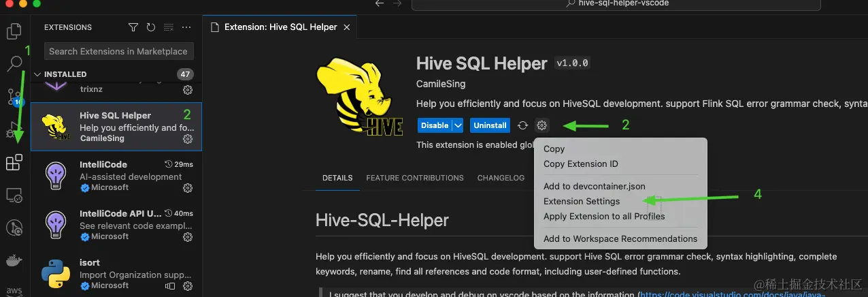The width and height of the screenshot is (868, 297).
Task: Refresh the extensions list
Action: coord(151,27)
